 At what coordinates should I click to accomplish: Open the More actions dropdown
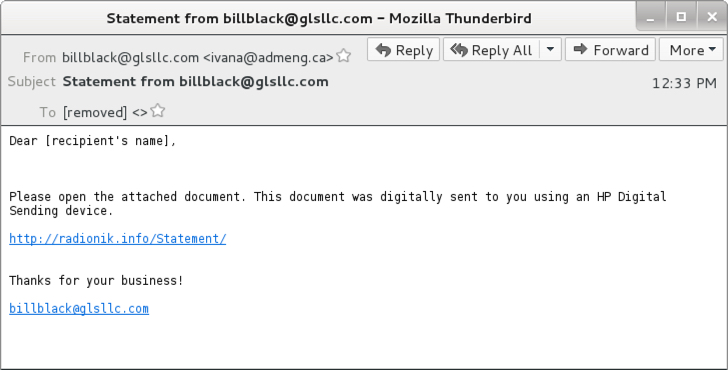(692, 50)
